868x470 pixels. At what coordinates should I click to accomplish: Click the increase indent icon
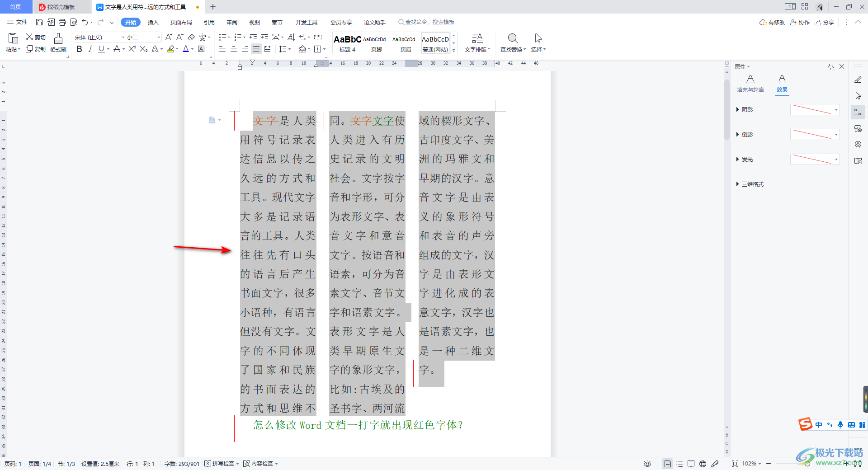click(x=264, y=37)
